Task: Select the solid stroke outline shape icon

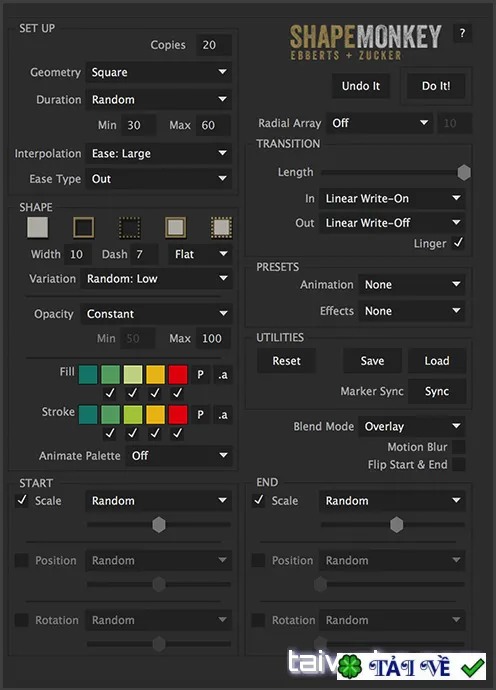Action: (84, 228)
